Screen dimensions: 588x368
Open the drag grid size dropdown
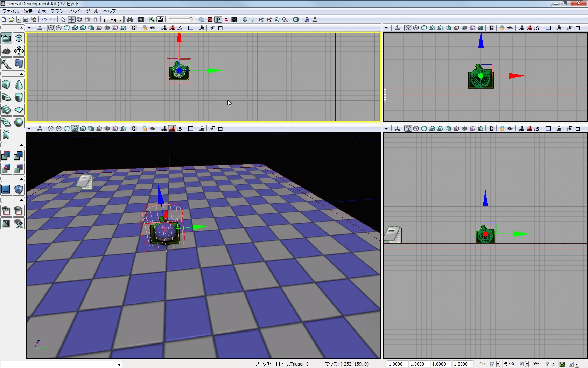pos(498,364)
